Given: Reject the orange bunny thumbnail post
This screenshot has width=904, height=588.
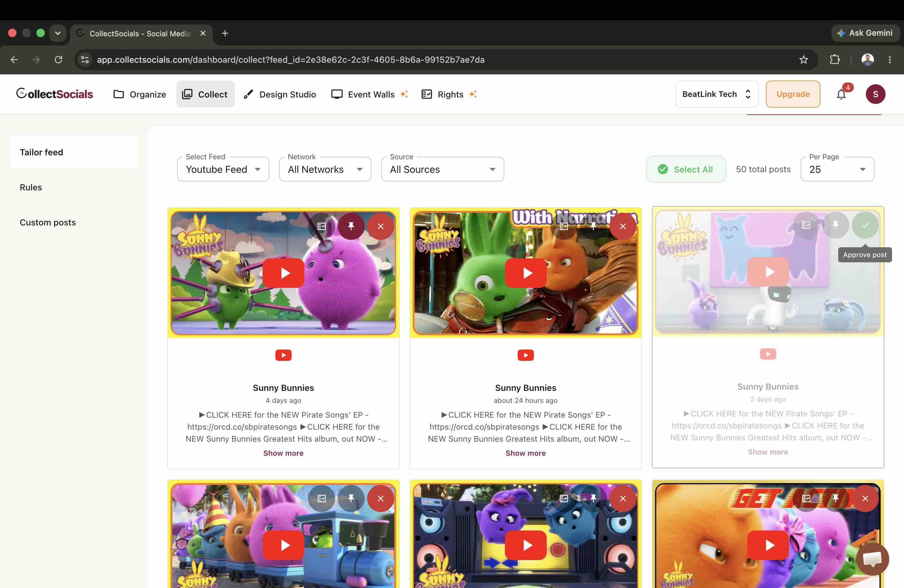Looking at the screenshot, I should pyautogui.click(x=865, y=499).
